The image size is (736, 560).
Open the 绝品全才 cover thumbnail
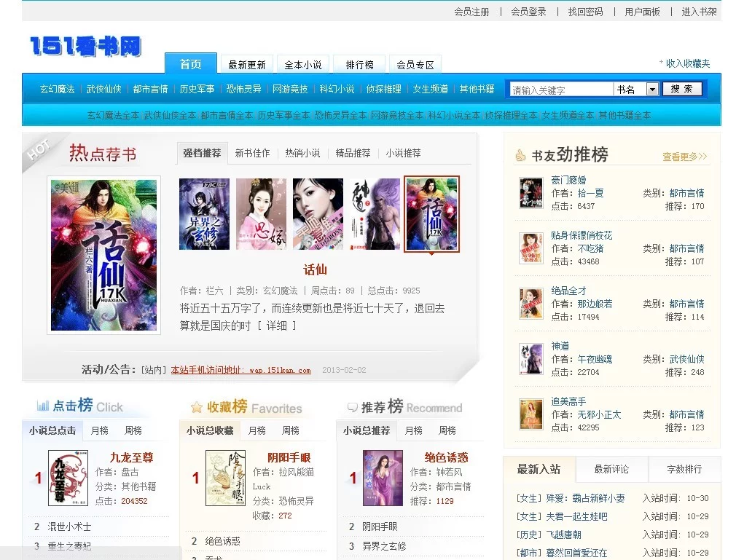pos(531,304)
